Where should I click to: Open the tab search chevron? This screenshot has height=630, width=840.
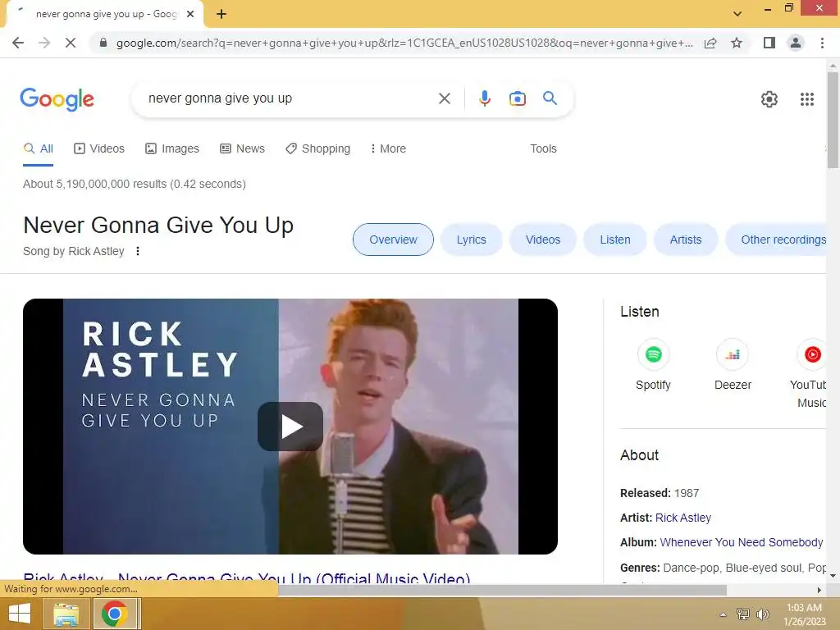737,15
